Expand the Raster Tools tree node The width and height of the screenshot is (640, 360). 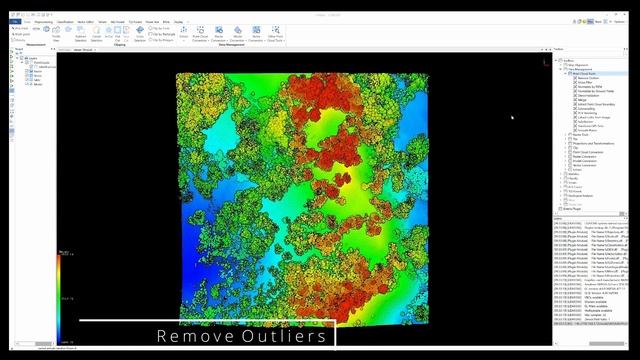(566, 135)
